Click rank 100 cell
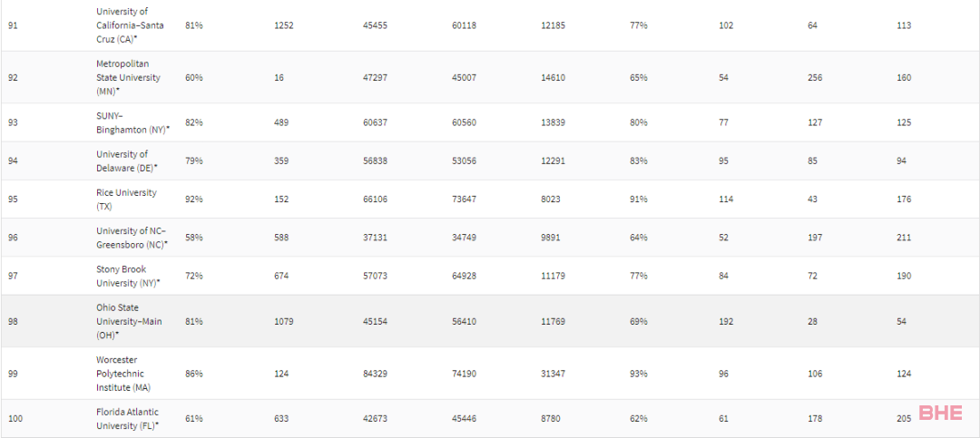 click(x=15, y=419)
